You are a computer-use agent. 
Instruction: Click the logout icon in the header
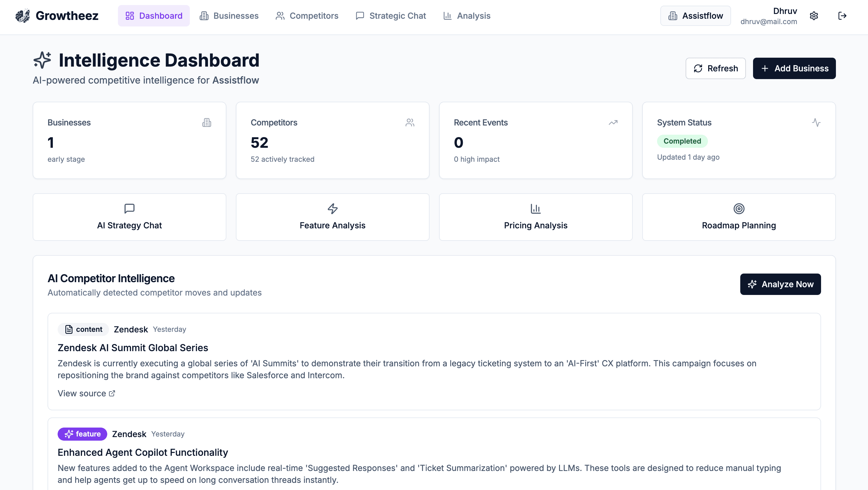point(843,15)
